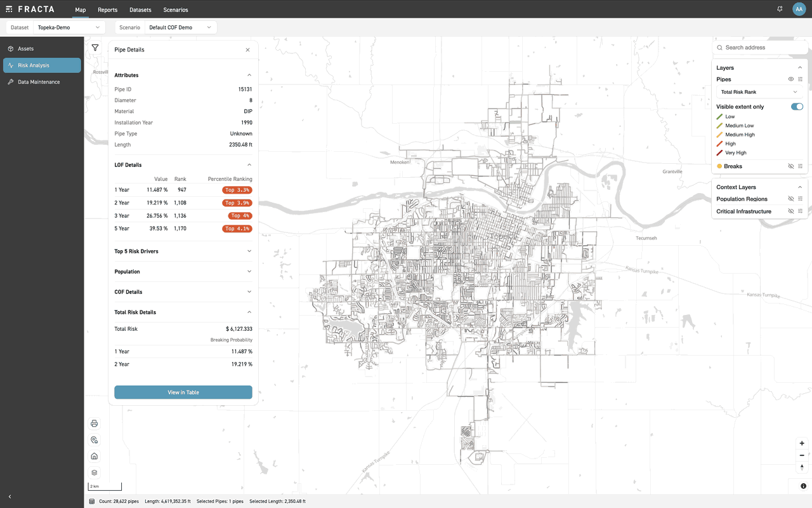Collapse the Attributes section
Image resolution: width=812 pixels, height=508 pixels.
[x=183, y=75]
